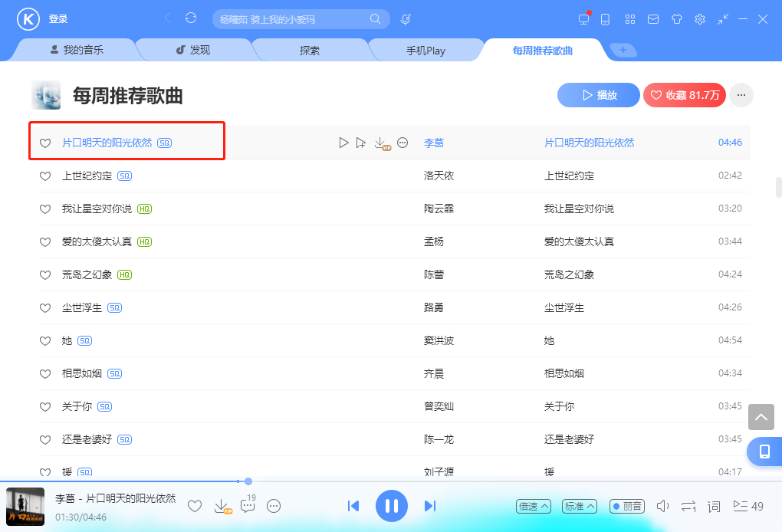Download the currently playing song

click(222, 506)
